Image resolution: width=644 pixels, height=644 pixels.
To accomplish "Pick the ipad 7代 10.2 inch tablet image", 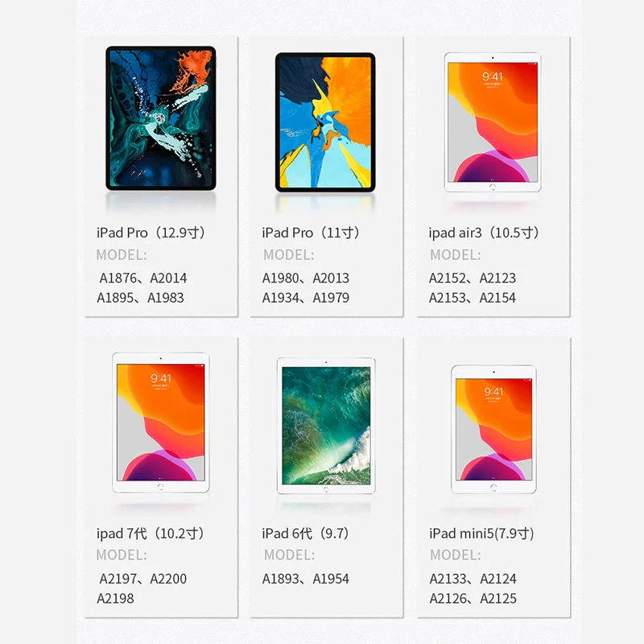I will click(160, 422).
